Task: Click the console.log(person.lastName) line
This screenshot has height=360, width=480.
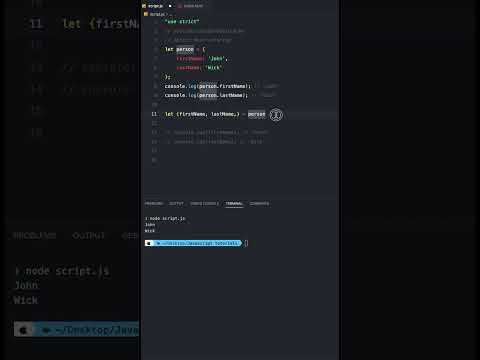Action: [206, 95]
